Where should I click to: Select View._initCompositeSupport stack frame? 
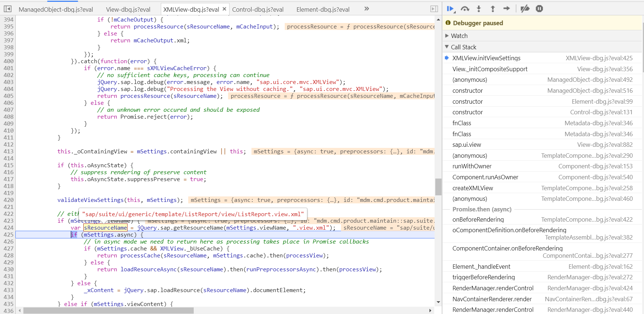[542, 69]
